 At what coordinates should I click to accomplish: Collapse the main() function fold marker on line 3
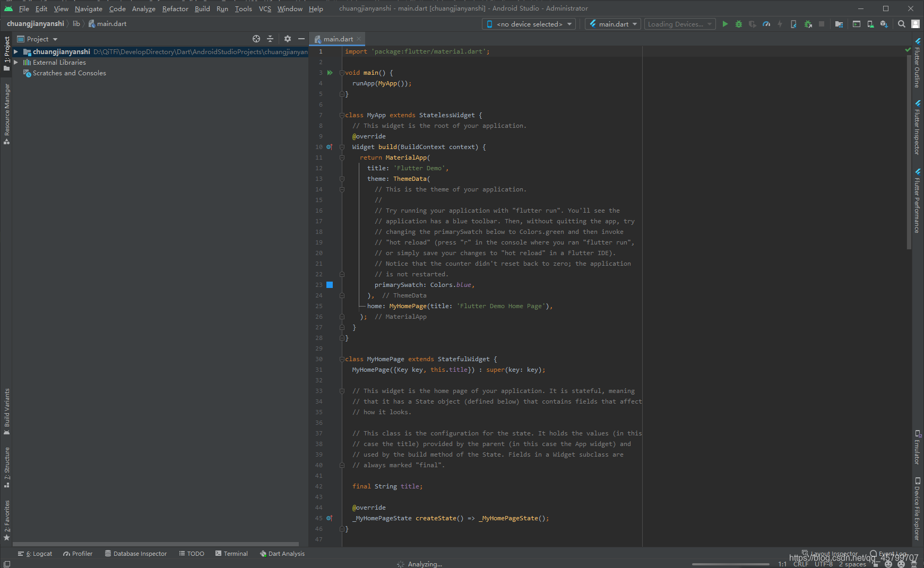[x=342, y=73]
